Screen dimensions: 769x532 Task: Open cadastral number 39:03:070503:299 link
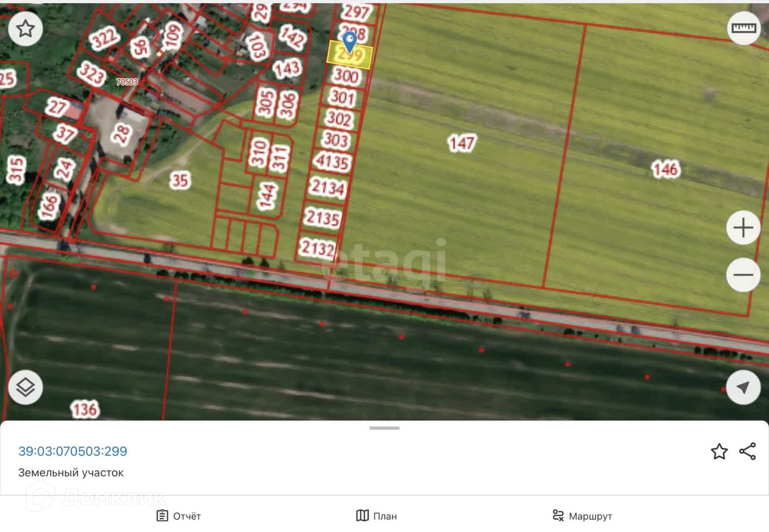click(72, 451)
